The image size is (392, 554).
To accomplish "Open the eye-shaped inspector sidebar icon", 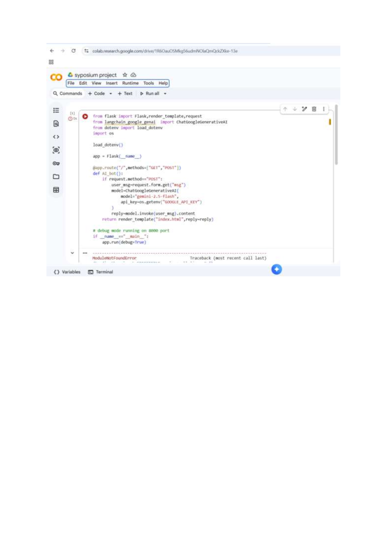I will point(56,150).
